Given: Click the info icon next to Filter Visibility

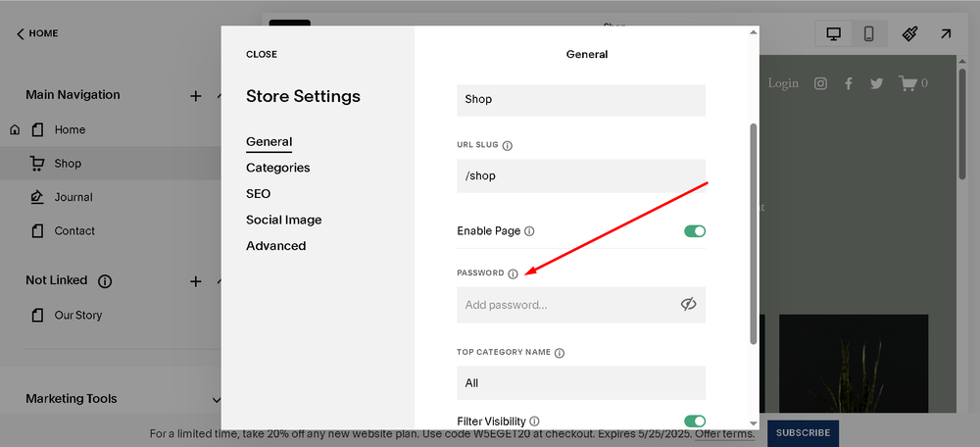Looking at the screenshot, I should tap(534, 422).
